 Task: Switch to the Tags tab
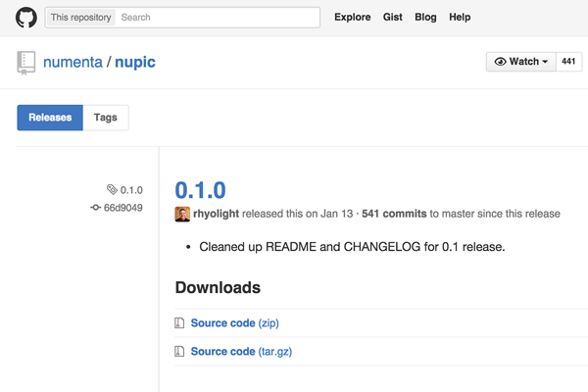click(106, 118)
